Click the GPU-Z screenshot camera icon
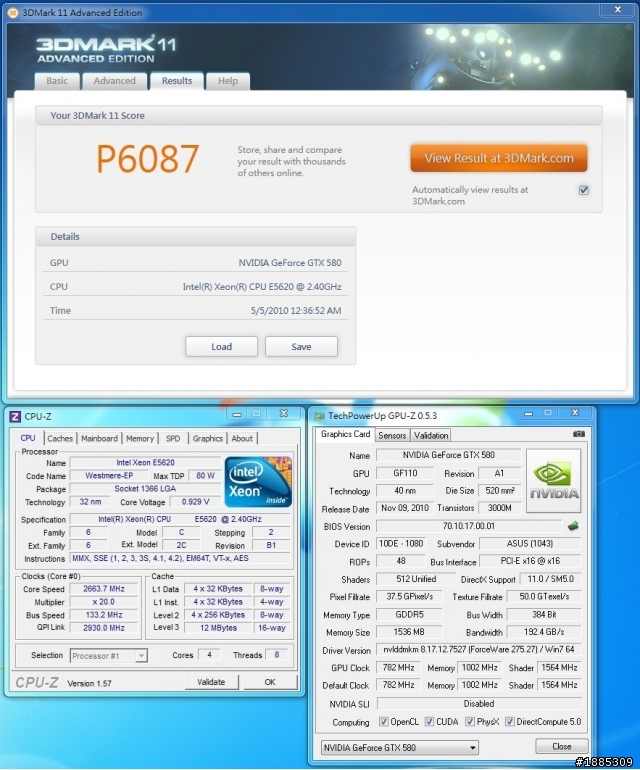 tap(579, 434)
